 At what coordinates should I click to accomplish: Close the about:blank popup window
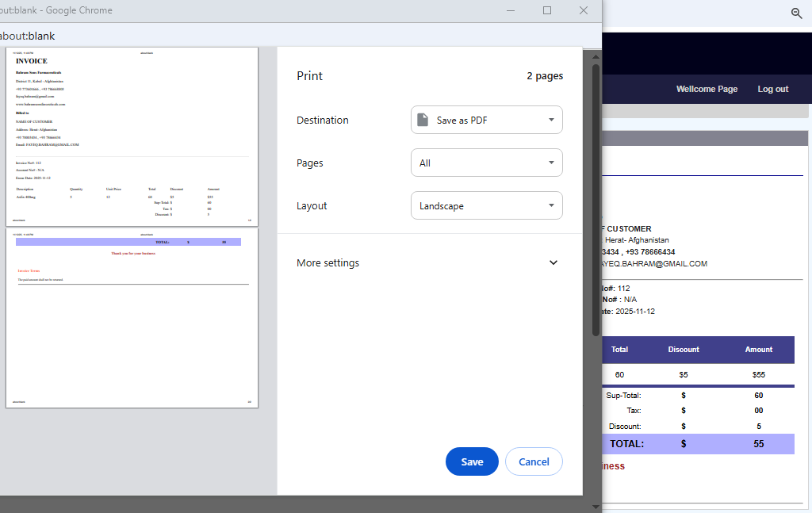coord(584,10)
